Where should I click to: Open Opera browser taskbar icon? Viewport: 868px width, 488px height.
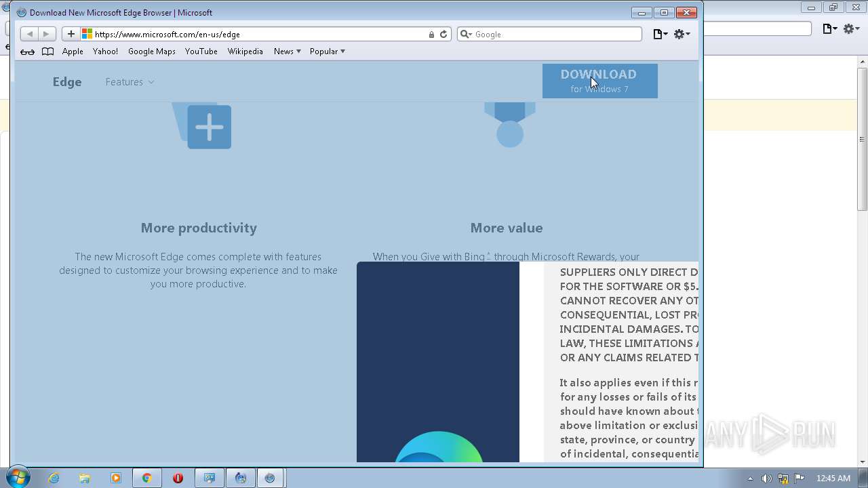178,478
